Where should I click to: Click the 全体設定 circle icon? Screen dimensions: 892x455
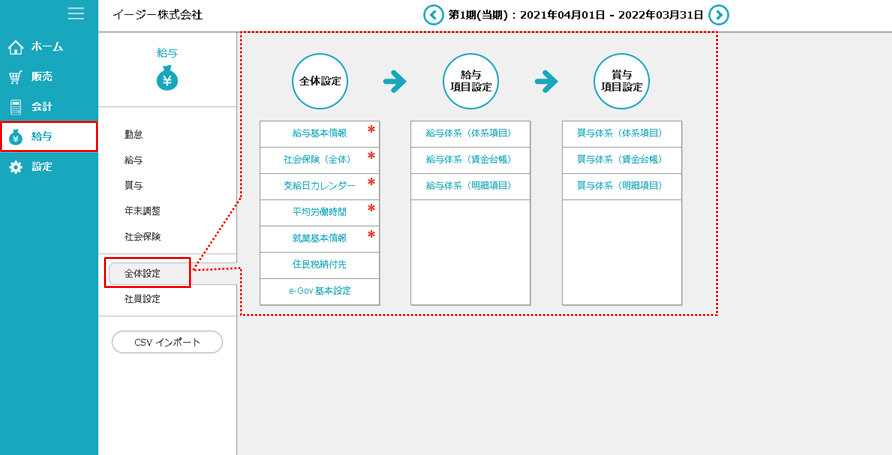pyautogui.click(x=319, y=81)
